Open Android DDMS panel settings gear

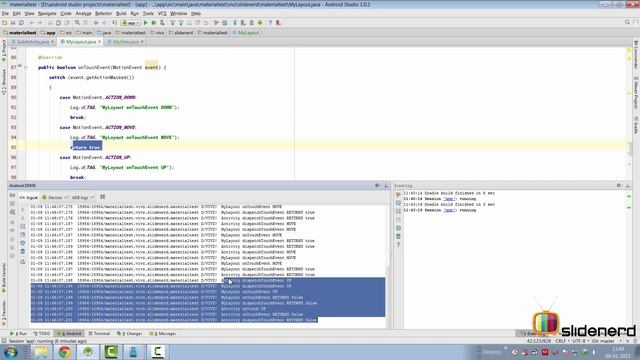coord(377,186)
